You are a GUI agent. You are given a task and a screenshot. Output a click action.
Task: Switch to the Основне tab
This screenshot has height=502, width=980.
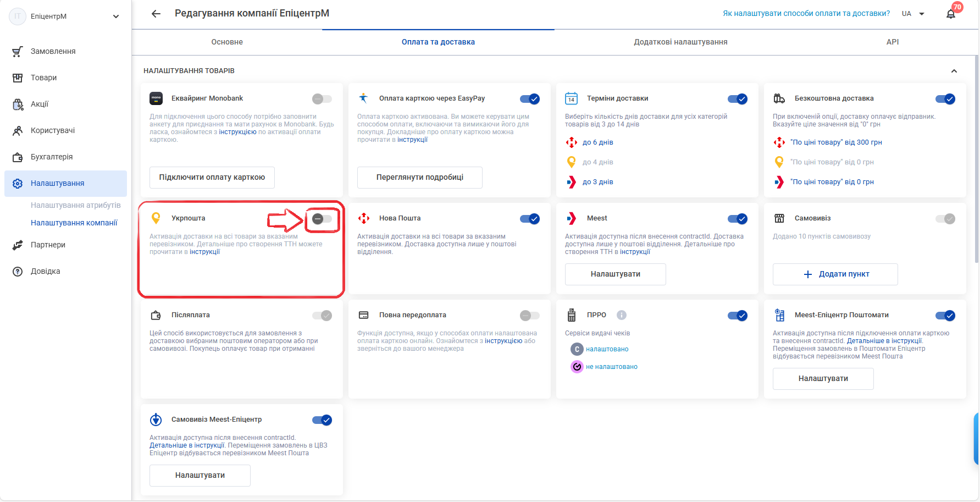[x=227, y=42]
